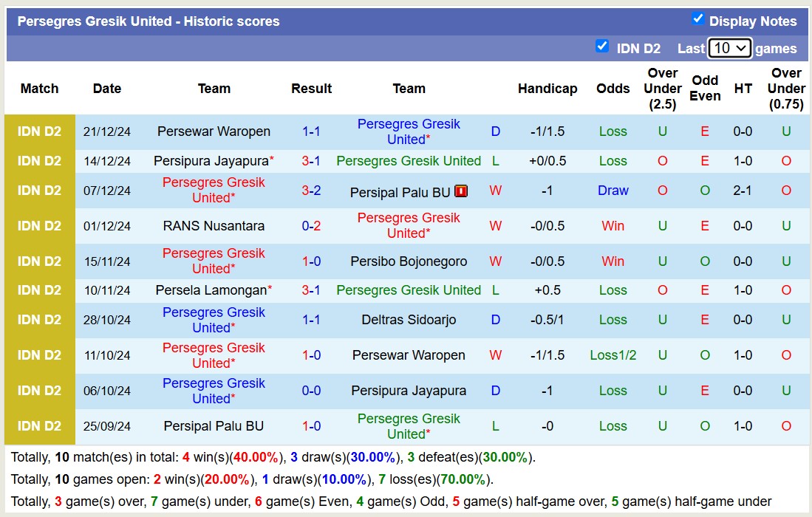Click the red card icon beside Persipal Palu BU
This screenshot has width=812, height=517.
[x=462, y=191]
